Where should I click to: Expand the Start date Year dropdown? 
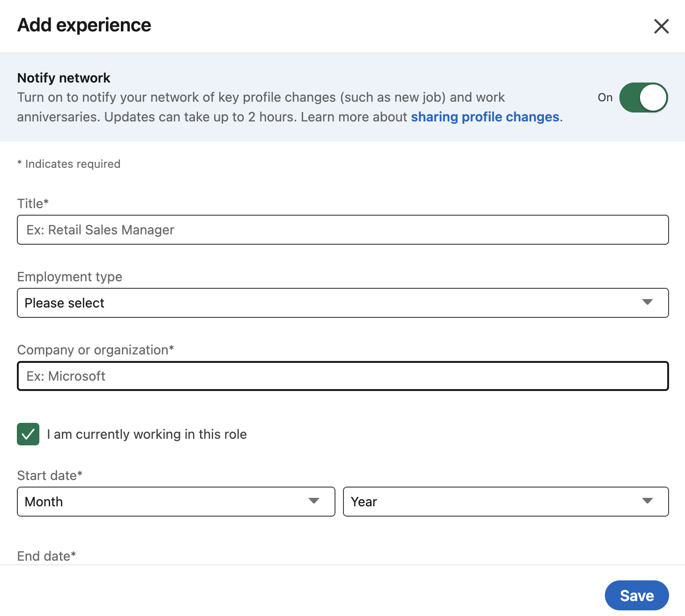click(x=506, y=502)
